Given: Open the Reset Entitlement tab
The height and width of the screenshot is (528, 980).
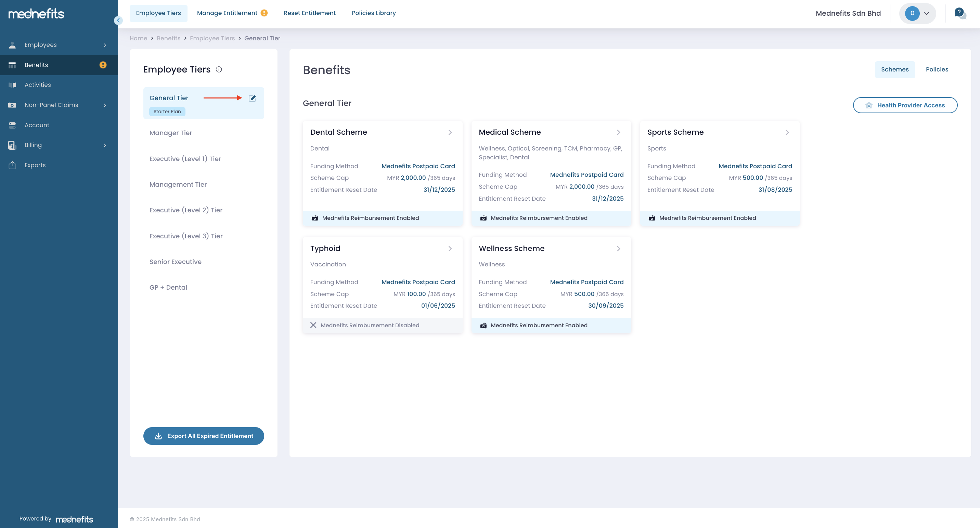Looking at the screenshot, I should 309,13.
